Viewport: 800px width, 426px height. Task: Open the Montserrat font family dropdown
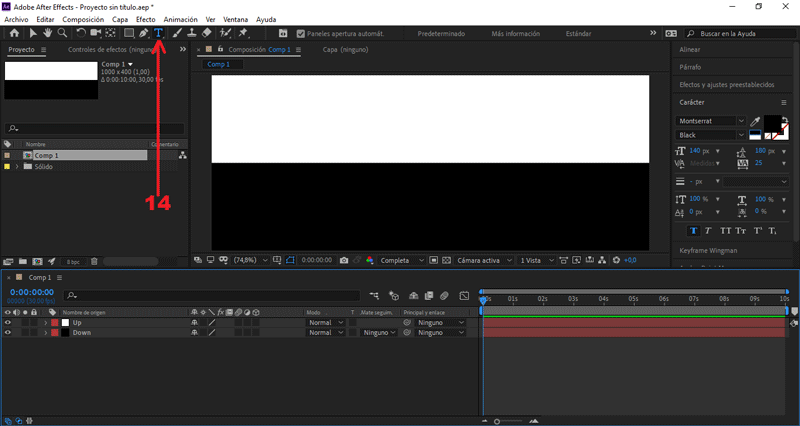[x=711, y=121]
